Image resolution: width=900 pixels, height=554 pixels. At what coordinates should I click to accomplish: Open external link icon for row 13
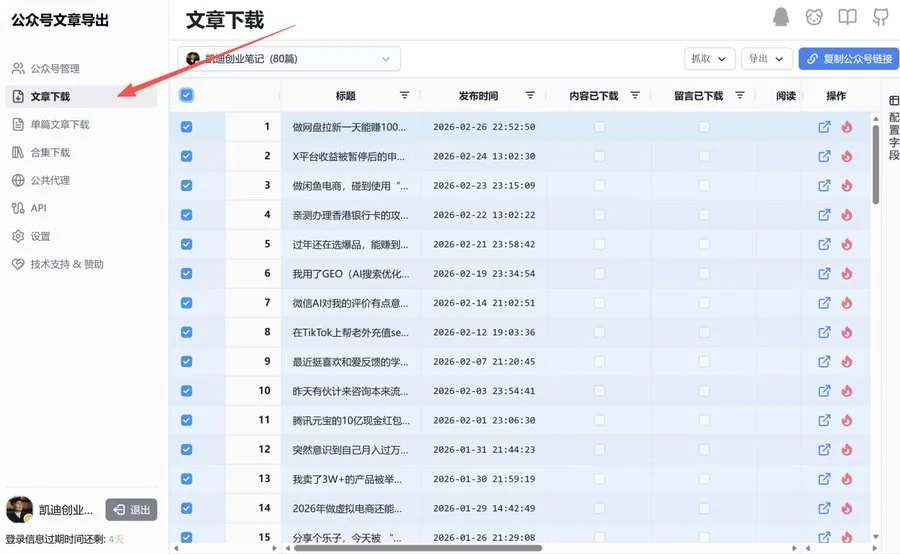(824, 478)
